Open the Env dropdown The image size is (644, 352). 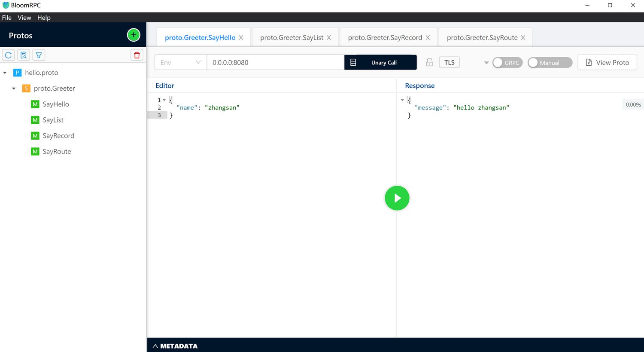181,62
